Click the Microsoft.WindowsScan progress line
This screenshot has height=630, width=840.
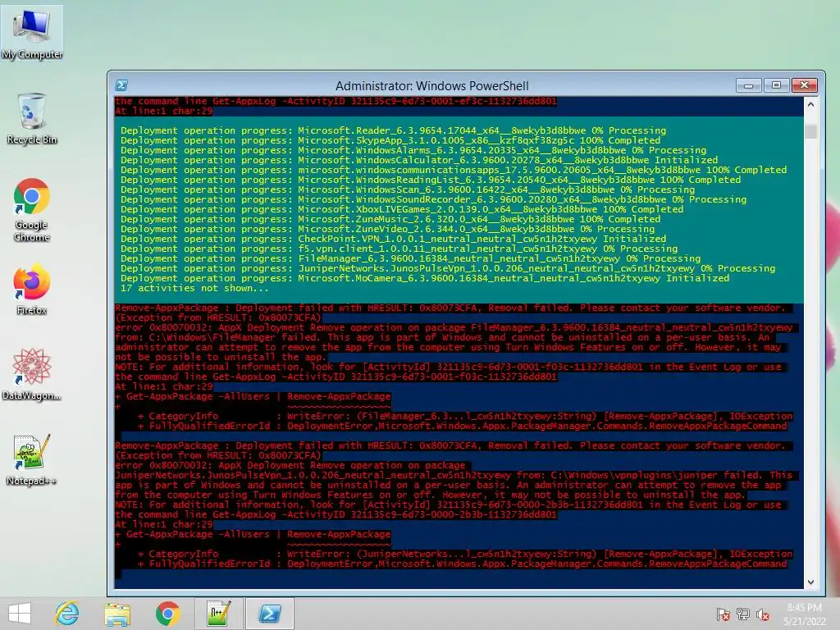[x=408, y=189]
